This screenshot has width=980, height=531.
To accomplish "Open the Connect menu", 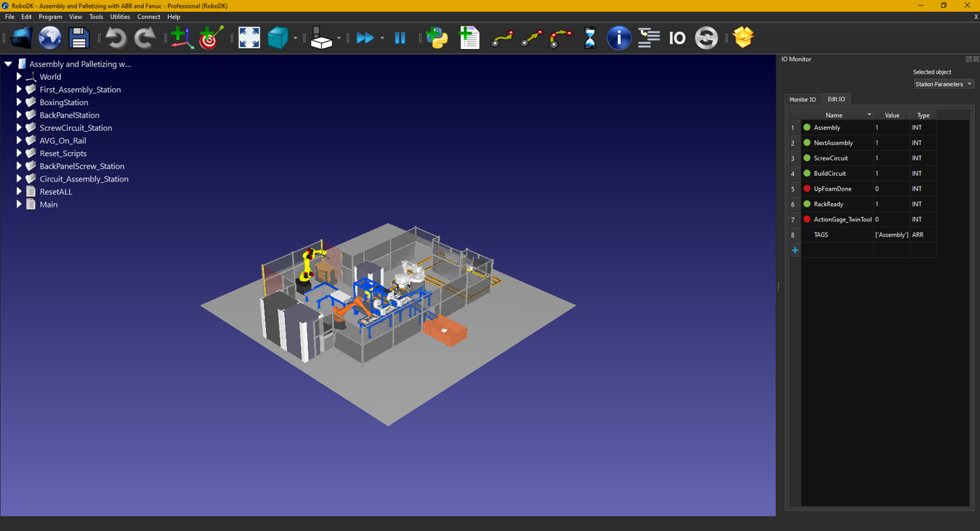I will [148, 17].
